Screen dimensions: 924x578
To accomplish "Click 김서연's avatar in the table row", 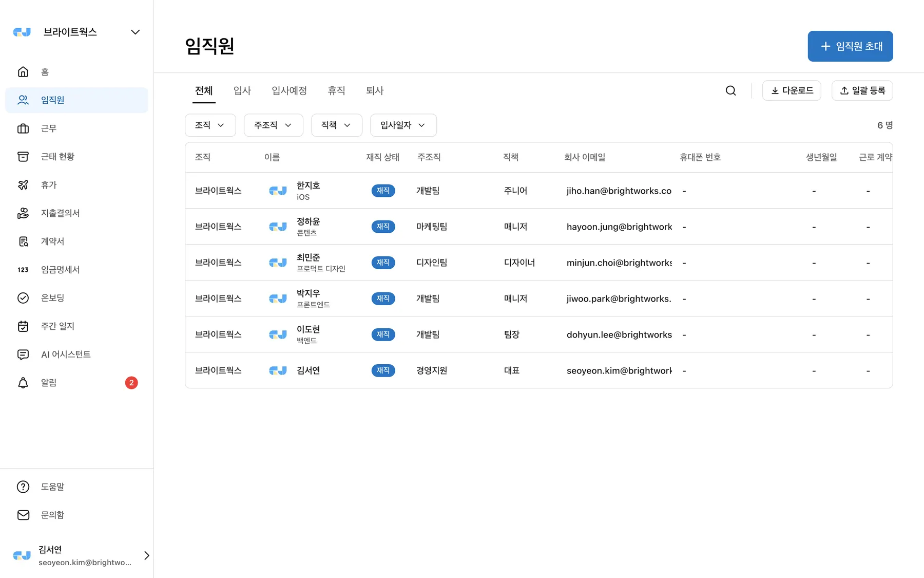I will point(278,370).
